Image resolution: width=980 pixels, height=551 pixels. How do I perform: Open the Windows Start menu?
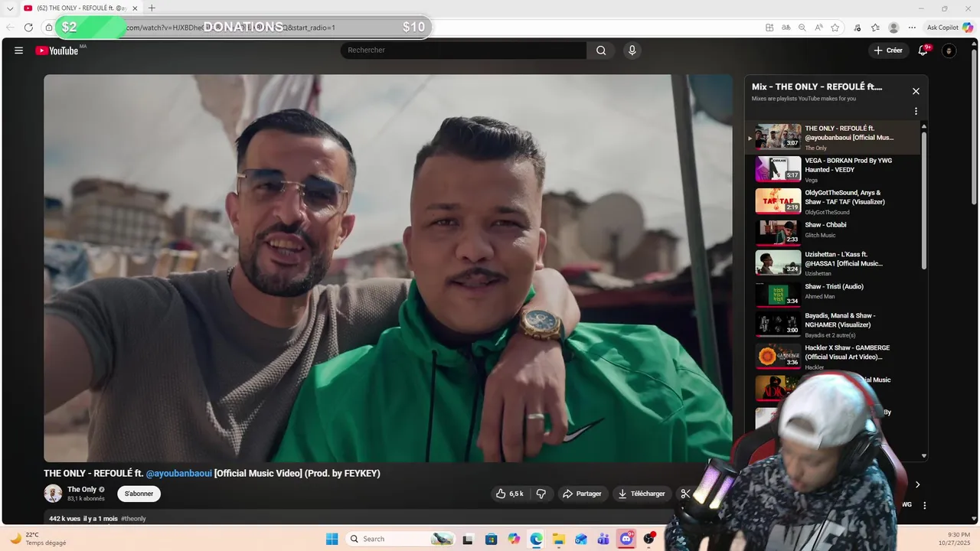[332, 539]
